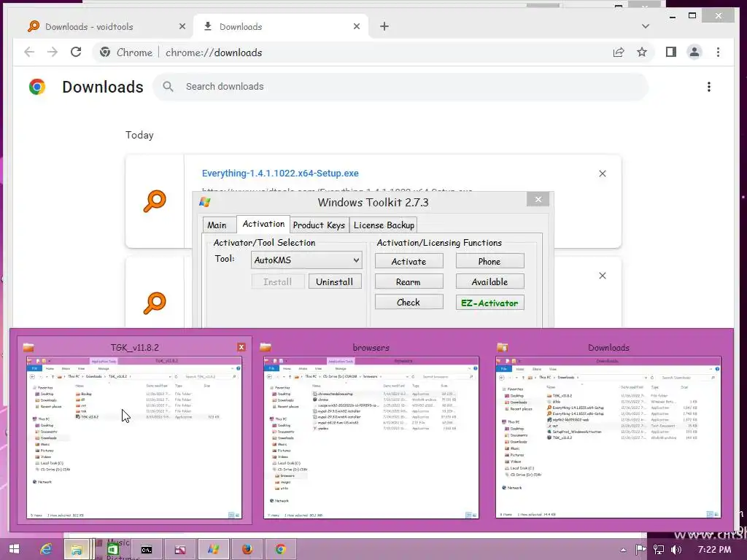Open Firefox from the taskbar

(247, 549)
